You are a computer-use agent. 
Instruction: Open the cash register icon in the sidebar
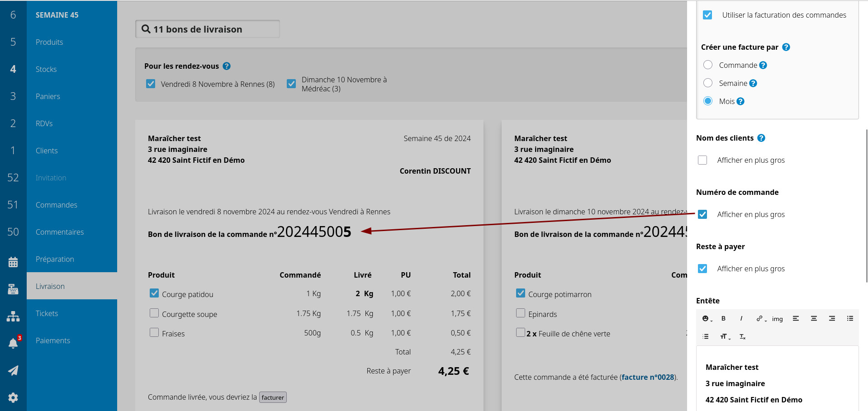13,289
